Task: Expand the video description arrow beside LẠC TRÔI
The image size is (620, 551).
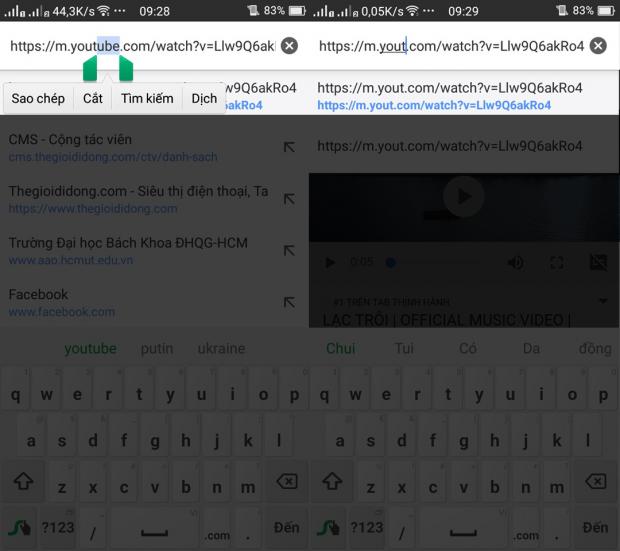Action: 603,301
